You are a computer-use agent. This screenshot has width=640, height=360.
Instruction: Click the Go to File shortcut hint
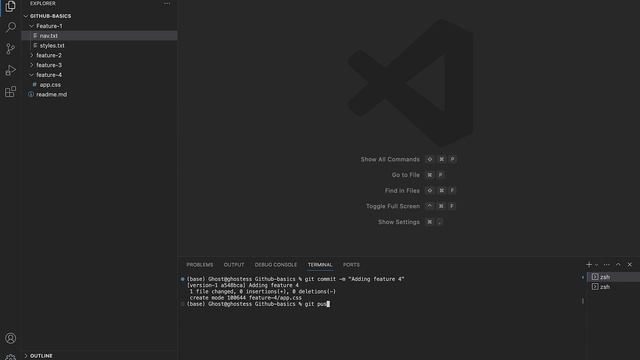coord(418,175)
